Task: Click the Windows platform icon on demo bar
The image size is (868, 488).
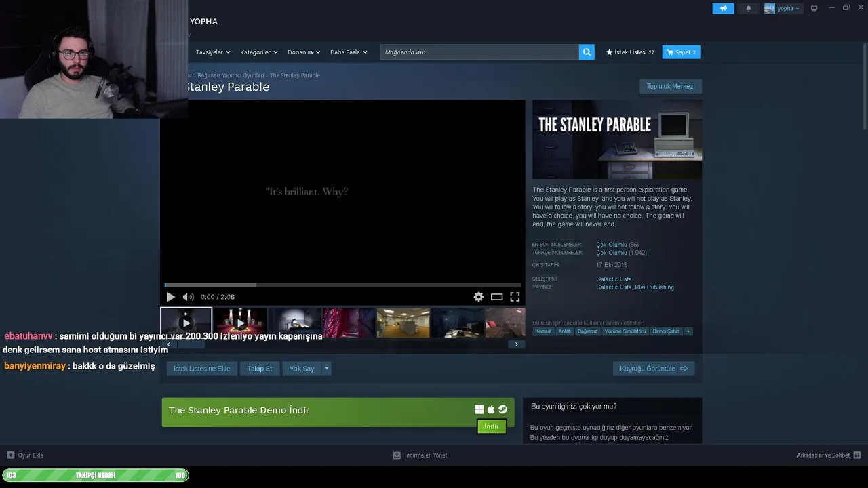Action: click(x=479, y=409)
